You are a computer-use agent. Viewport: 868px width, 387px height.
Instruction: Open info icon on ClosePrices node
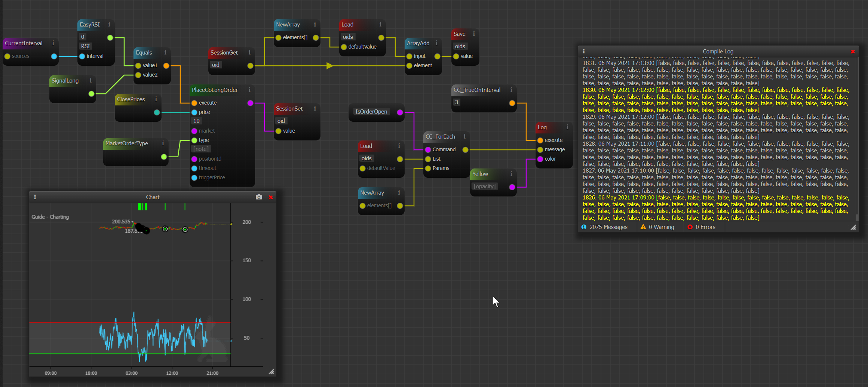156,99
